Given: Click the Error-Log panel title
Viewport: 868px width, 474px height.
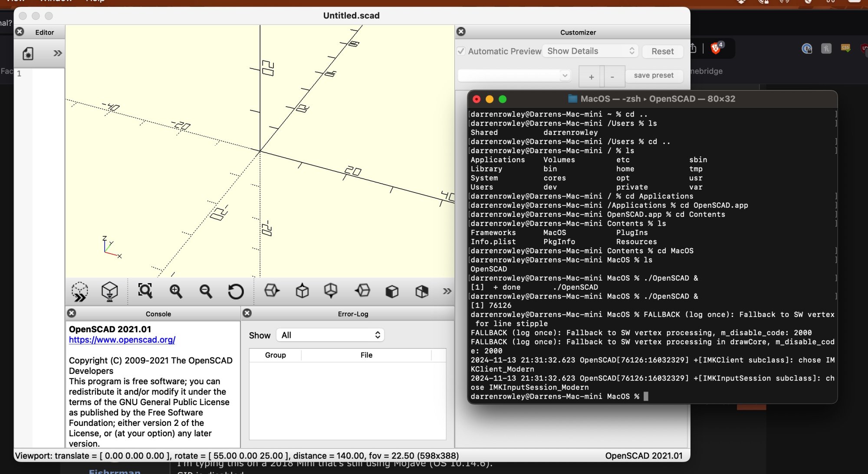Looking at the screenshot, I should click(x=353, y=314).
